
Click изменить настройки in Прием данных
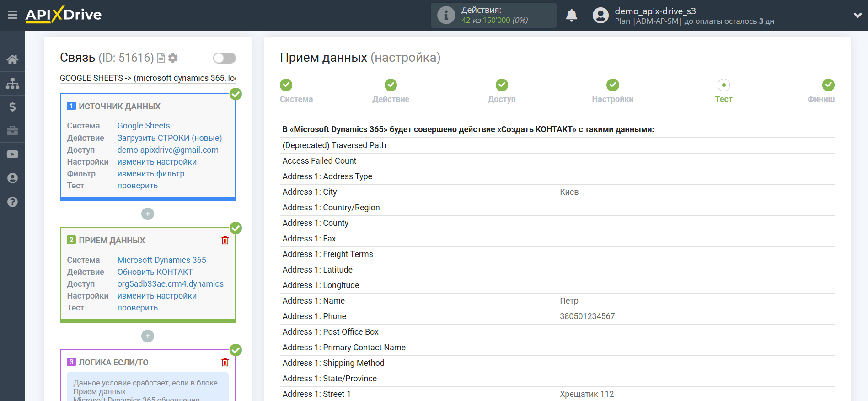click(157, 295)
